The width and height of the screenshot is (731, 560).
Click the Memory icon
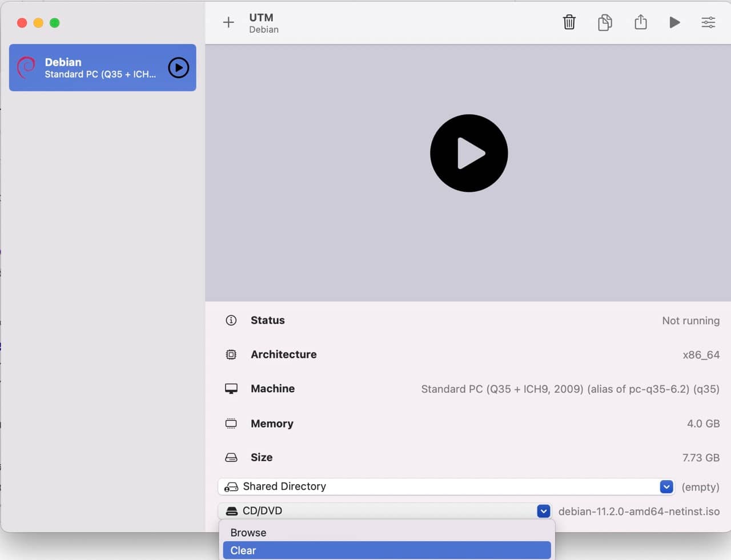click(x=231, y=424)
